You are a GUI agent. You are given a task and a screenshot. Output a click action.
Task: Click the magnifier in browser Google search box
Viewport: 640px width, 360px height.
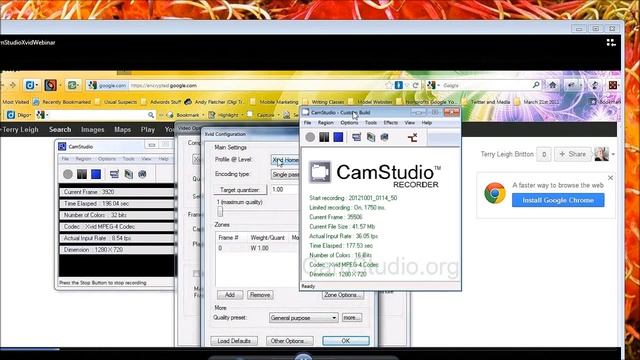(x=536, y=85)
